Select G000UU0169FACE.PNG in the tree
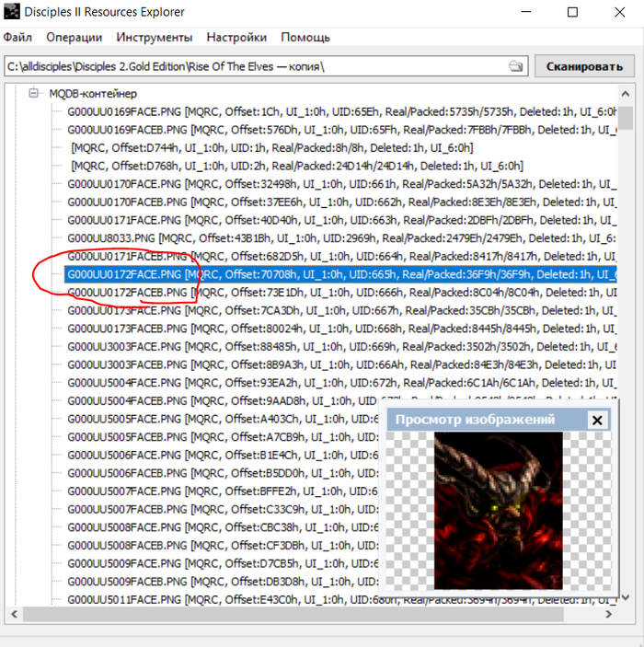 (x=123, y=110)
